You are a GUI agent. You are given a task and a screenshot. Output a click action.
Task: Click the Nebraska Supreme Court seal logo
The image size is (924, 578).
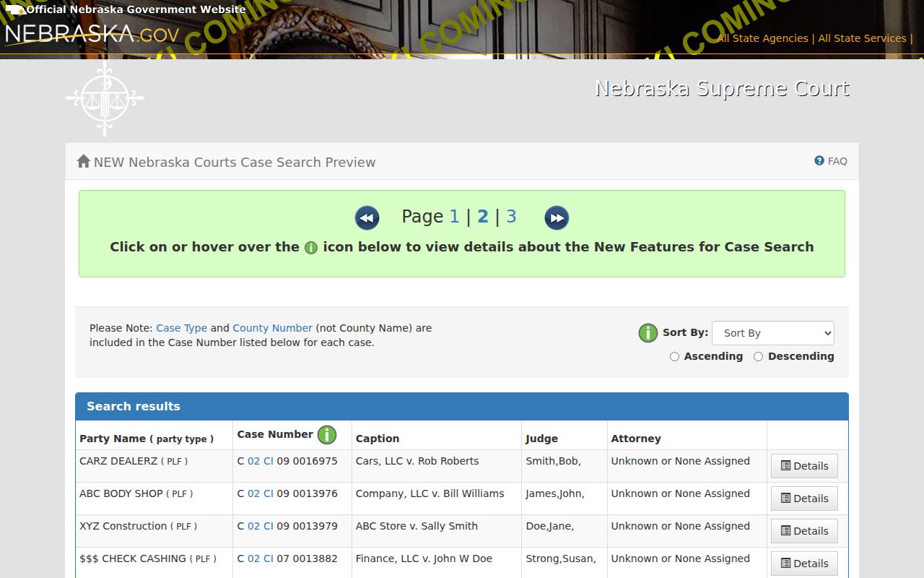(105, 98)
